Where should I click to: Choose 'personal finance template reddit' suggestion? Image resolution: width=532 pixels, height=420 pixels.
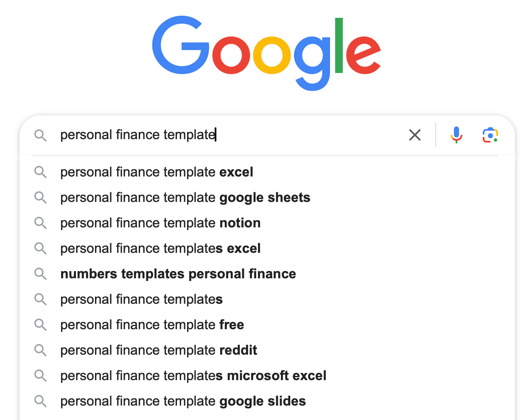[267, 350]
